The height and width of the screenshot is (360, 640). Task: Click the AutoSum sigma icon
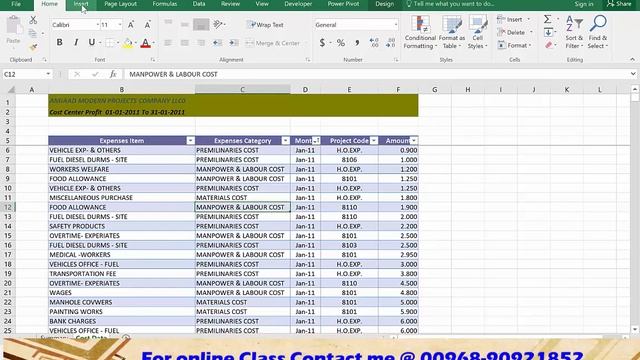548,19
